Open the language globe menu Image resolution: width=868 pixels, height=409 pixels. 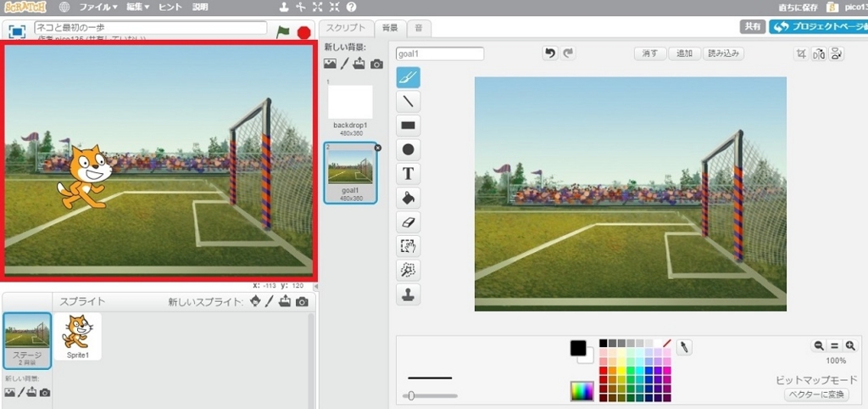tap(64, 7)
